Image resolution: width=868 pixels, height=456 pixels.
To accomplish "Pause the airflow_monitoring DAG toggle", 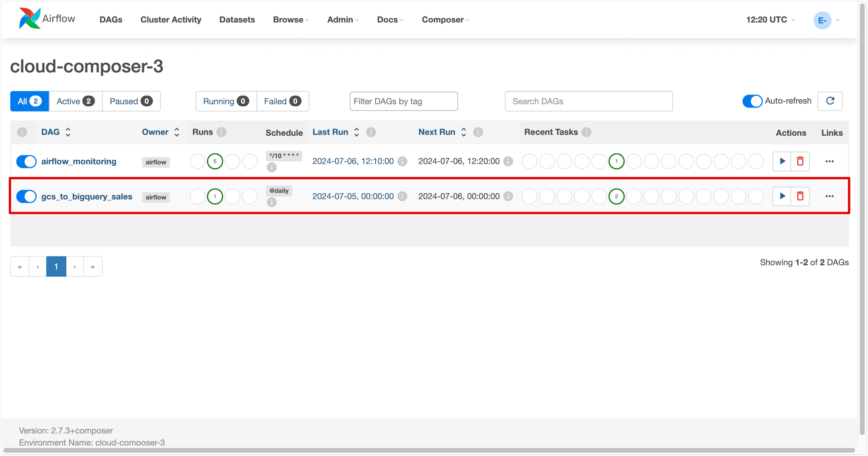I will (x=26, y=161).
